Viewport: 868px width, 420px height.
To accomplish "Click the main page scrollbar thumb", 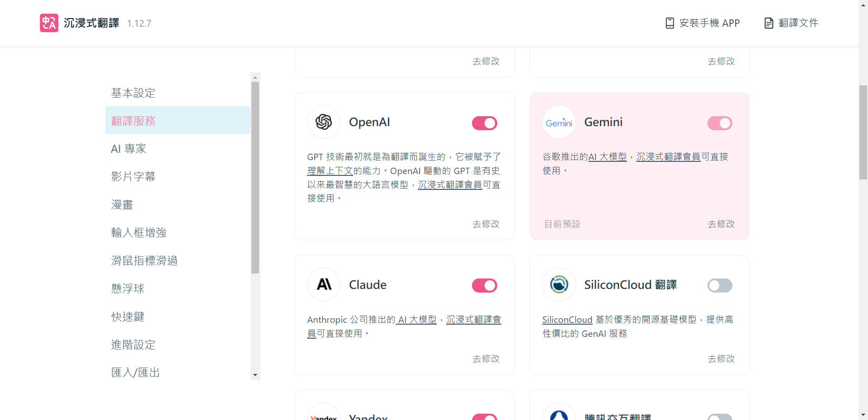I will click(x=863, y=132).
